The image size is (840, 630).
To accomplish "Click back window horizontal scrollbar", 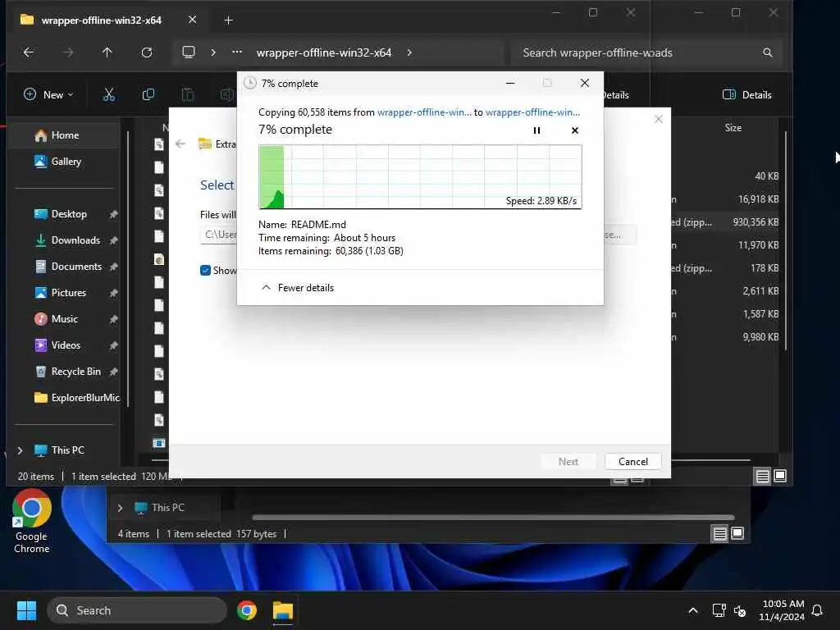I will pyautogui.click(x=493, y=518).
